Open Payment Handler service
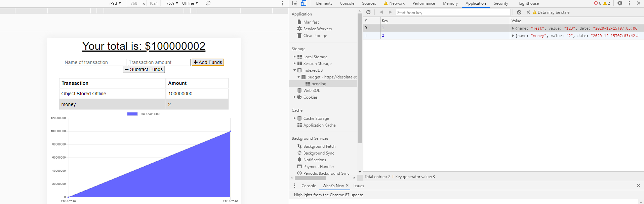Image resolution: width=644 pixels, height=204 pixels. [x=319, y=167]
